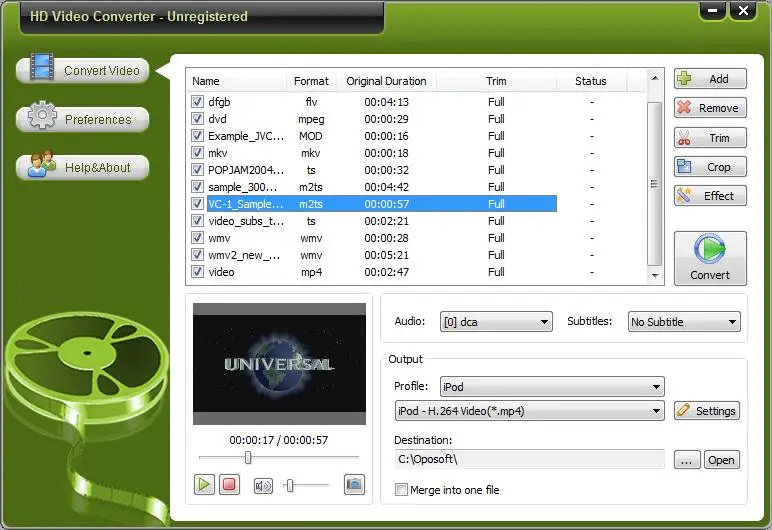Screen dimensions: 772x530
Task: Sort list by Name column header
Action: click(x=236, y=81)
